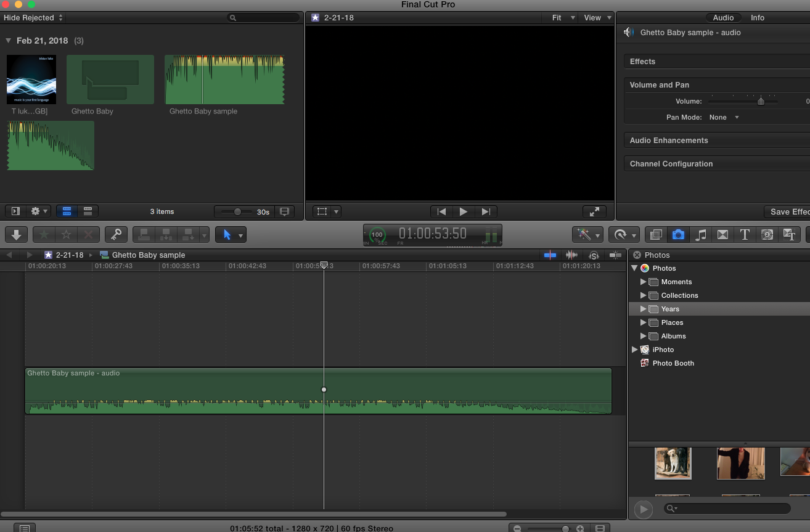Viewport: 810px width, 532px height.
Task: Switch browser to list view
Action: (88, 211)
